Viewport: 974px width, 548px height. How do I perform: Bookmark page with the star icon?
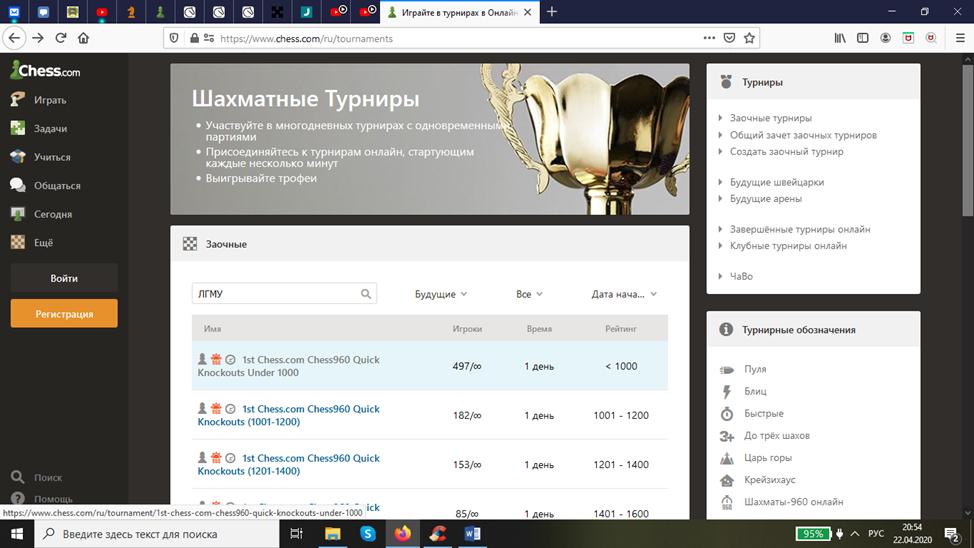coord(749,38)
